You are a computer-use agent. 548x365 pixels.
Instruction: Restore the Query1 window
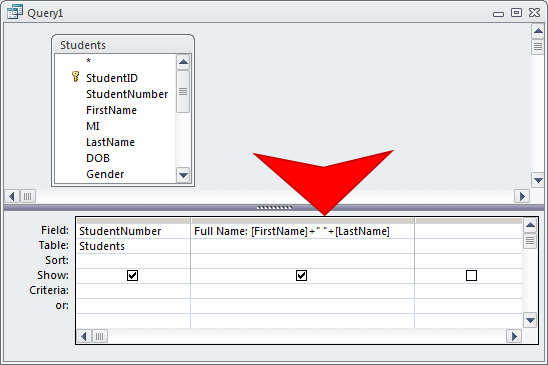pos(516,13)
